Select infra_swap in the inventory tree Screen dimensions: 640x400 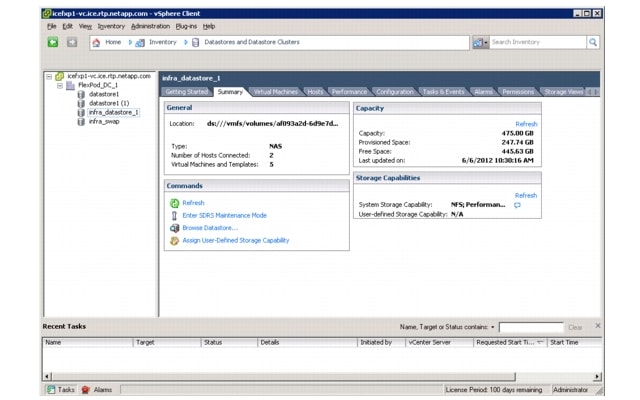(104, 122)
